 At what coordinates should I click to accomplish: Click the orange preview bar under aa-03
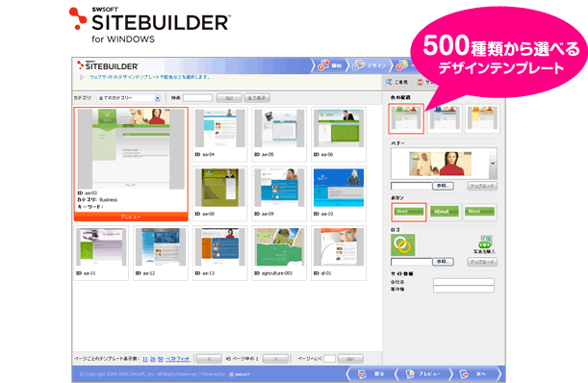(x=131, y=217)
